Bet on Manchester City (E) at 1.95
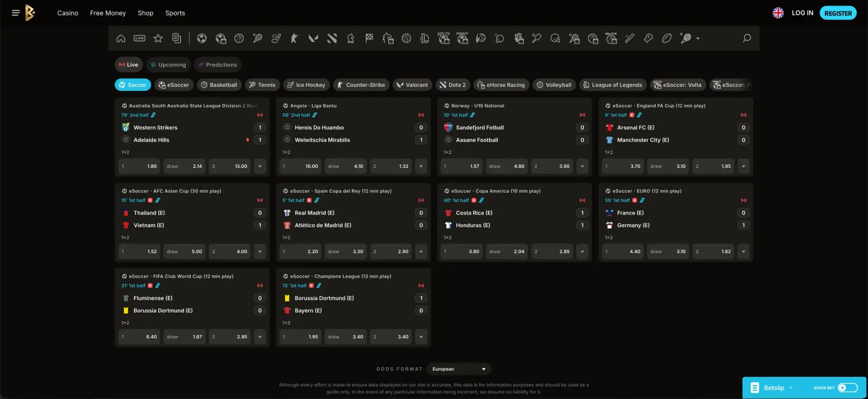Screen dimensions: 868x399 (x=713, y=166)
